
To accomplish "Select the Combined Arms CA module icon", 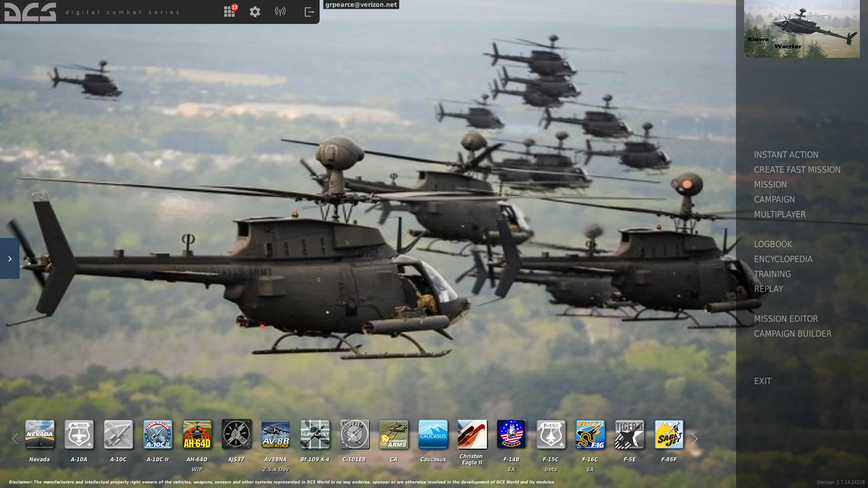I will pyautogui.click(x=394, y=434).
